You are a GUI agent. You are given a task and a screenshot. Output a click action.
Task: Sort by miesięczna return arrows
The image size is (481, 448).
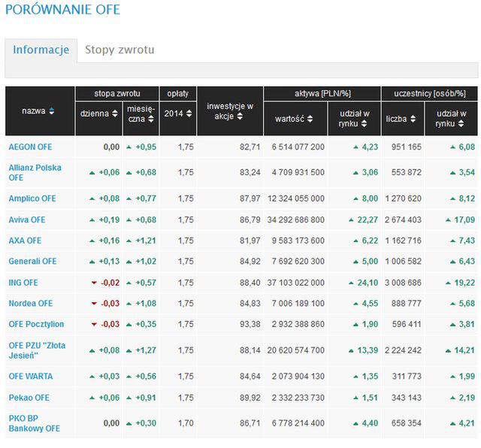[150, 119]
